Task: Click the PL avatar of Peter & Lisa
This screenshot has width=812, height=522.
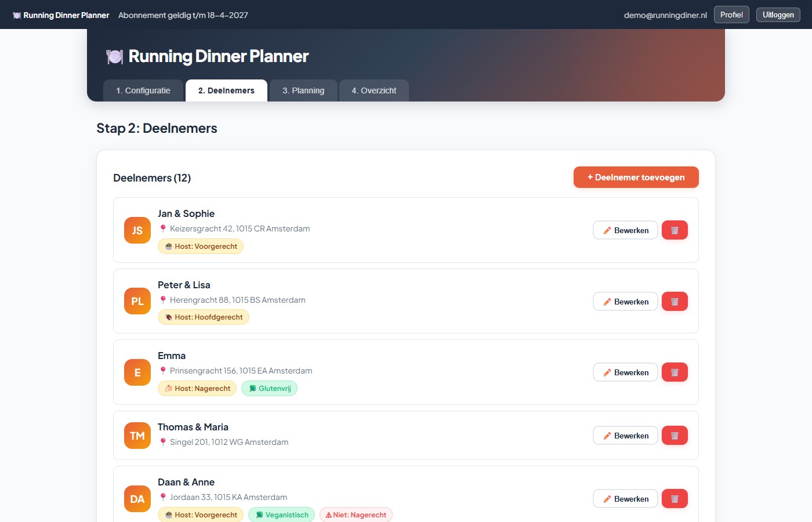Action: [x=137, y=301]
